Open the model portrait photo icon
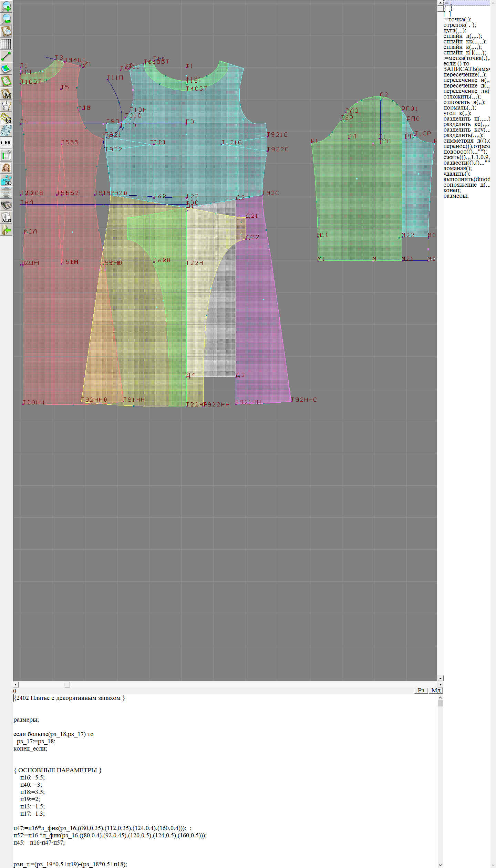 [6, 168]
